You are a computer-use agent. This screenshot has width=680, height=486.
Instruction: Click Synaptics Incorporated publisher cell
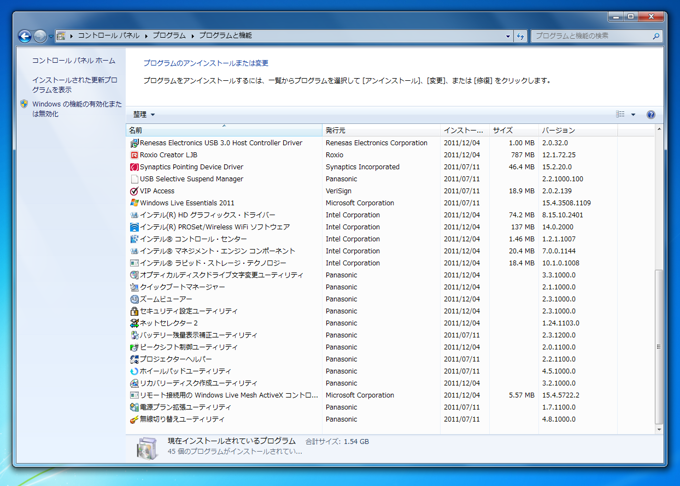click(x=363, y=167)
